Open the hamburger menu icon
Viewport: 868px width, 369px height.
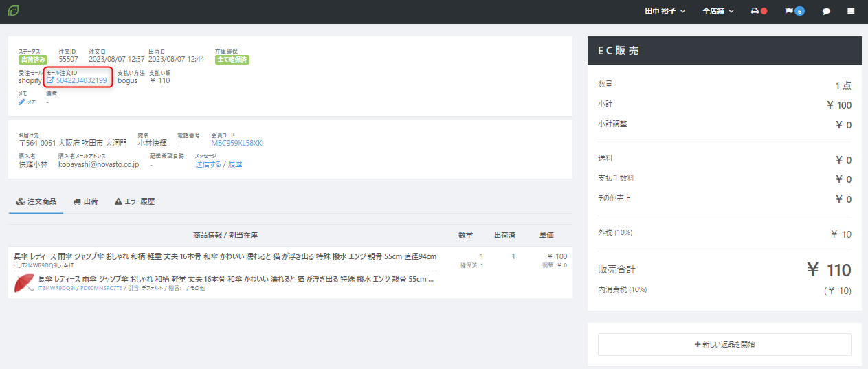(851, 12)
